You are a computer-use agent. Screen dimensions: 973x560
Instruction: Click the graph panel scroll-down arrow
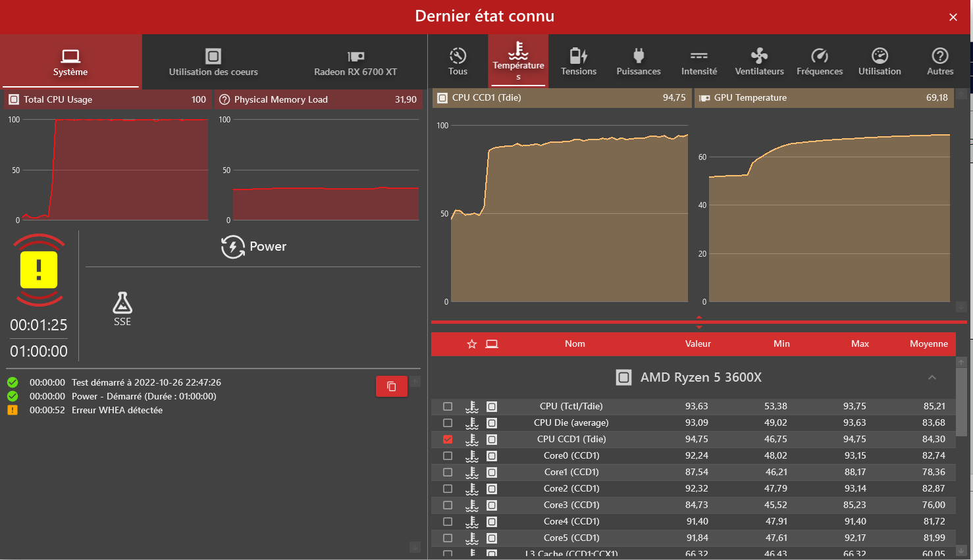click(x=961, y=307)
